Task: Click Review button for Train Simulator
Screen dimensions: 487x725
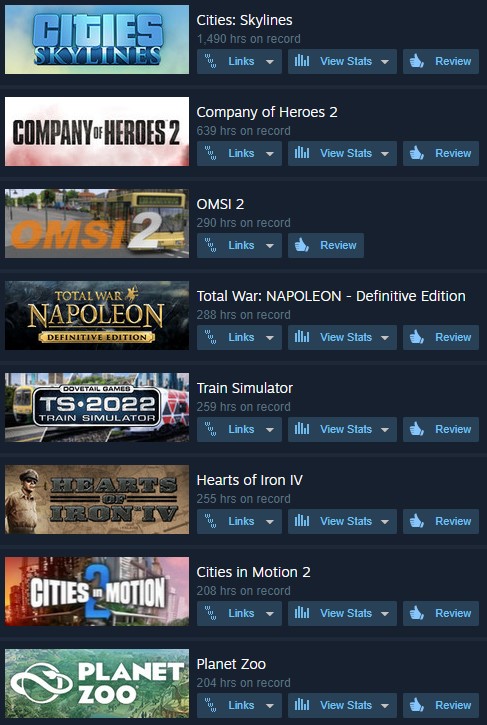Action: [441, 429]
